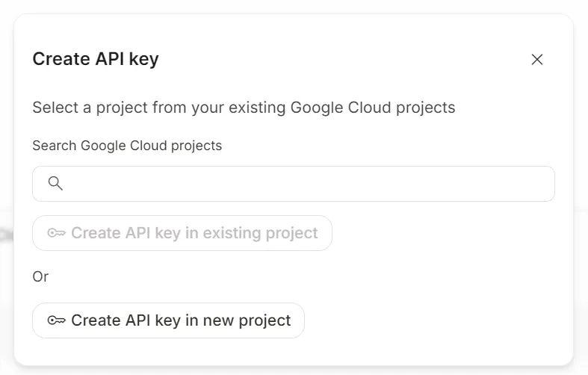
Task: Click the 'Create API key' dialog heading
Action: click(96, 59)
